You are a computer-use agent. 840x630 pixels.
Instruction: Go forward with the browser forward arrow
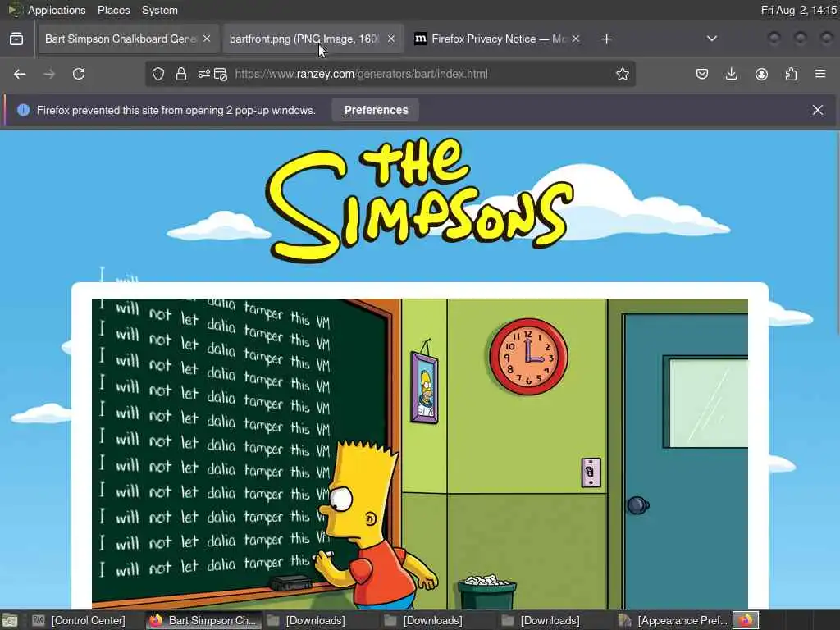pyautogui.click(x=49, y=74)
